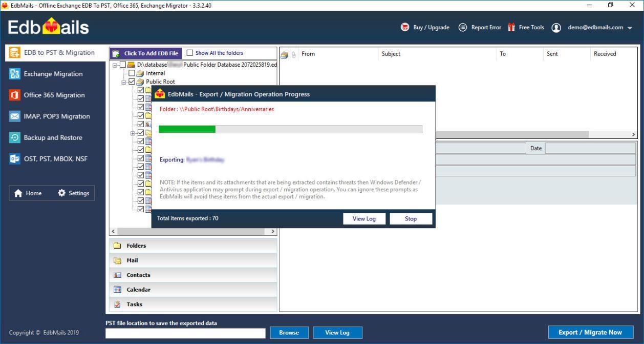This screenshot has height=344, width=644.
Task: Click the EdbMails logo icon in progress dialog title
Action: click(x=160, y=94)
